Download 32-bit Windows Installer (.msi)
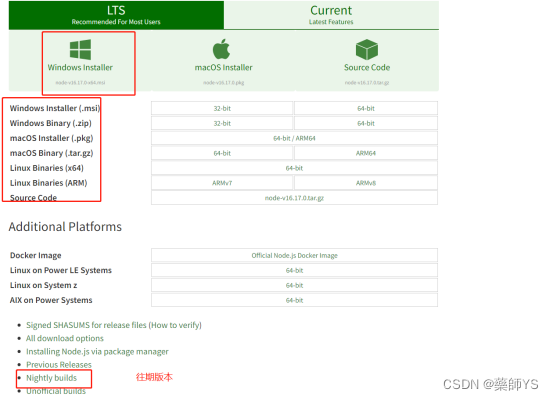The image size is (554, 400). tap(222, 108)
